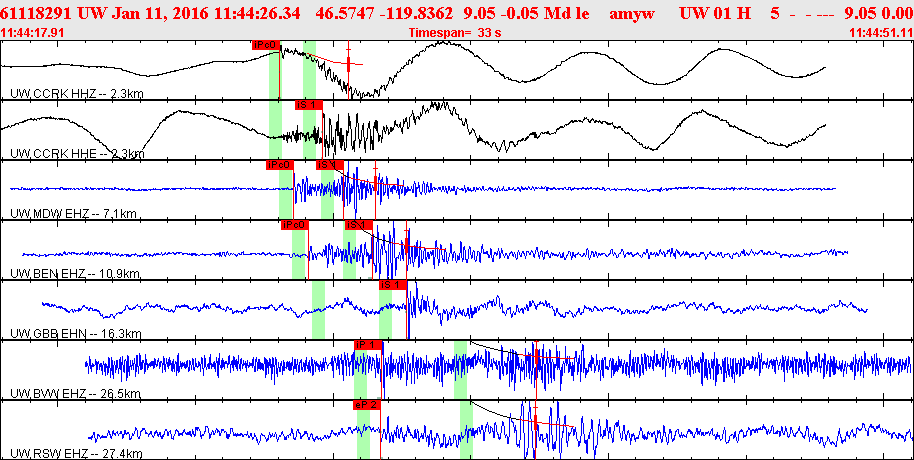Click event ID 61118291 in header
Screen dimensions: 914x460
tap(37, 13)
